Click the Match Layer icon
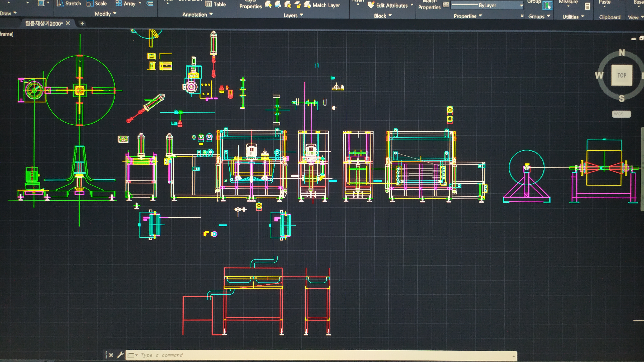Viewport: 644px width, 362px height. tap(307, 5)
